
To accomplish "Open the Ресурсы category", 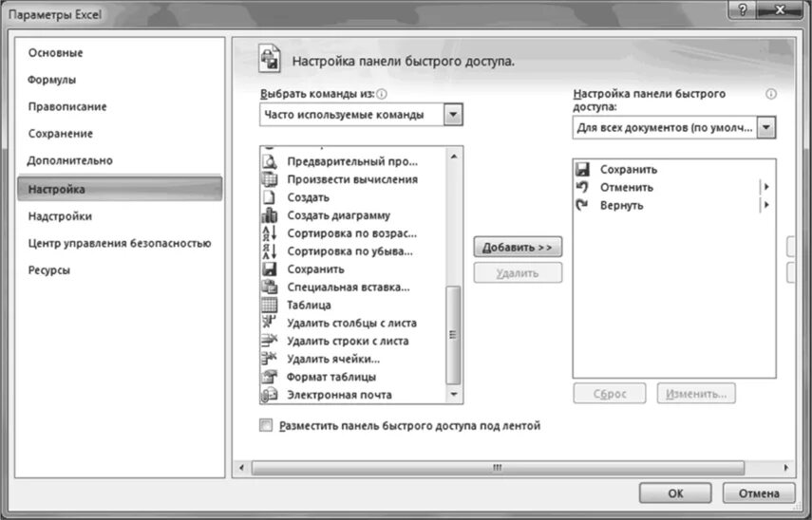I will 49,270.
